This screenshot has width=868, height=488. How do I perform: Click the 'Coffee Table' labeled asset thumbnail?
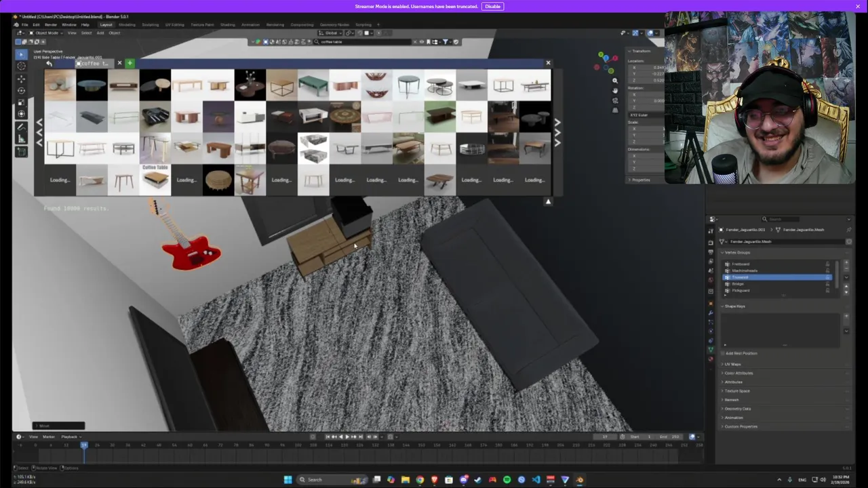(x=155, y=180)
